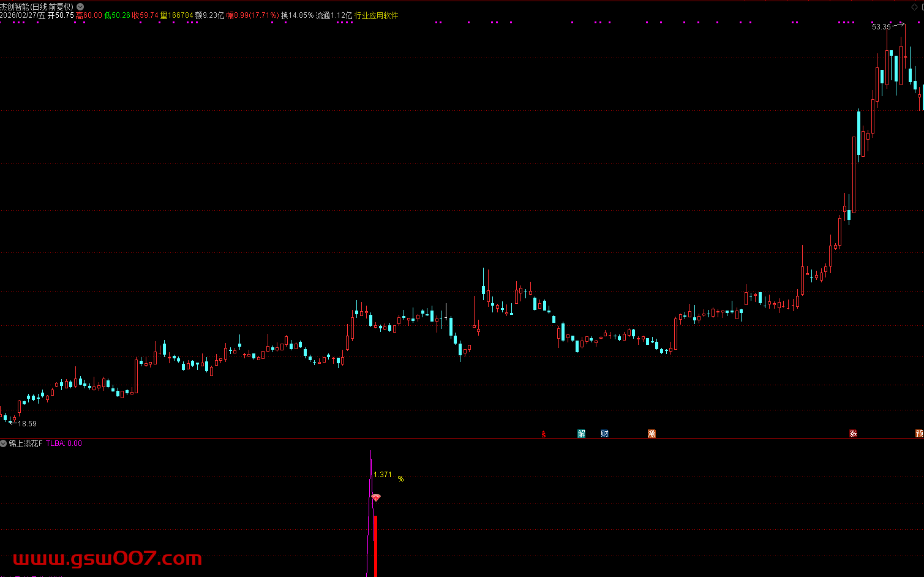This screenshot has height=577, width=924.
Task: Expand the 锦上添花F indicator dropdown arrow
Action: click(x=4, y=443)
